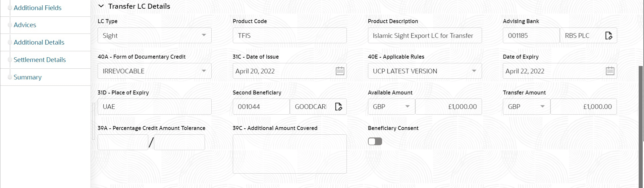This screenshot has height=188, width=644.
Task: Open Advising Bank lookup icon
Action: [608, 36]
